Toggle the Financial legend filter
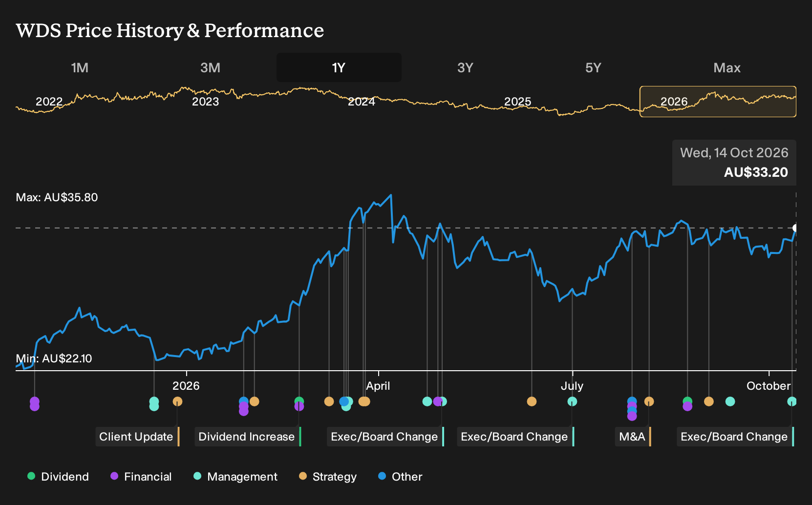Image resolution: width=812 pixels, height=505 pixels. click(141, 477)
